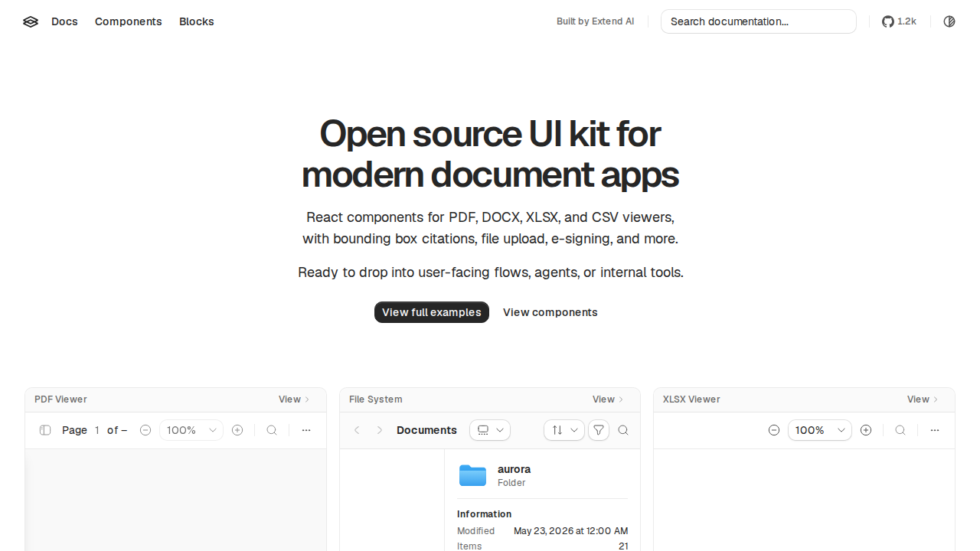Open the Built by Extend AI link
Image resolution: width=980 pixels, height=551 pixels.
pos(596,21)
